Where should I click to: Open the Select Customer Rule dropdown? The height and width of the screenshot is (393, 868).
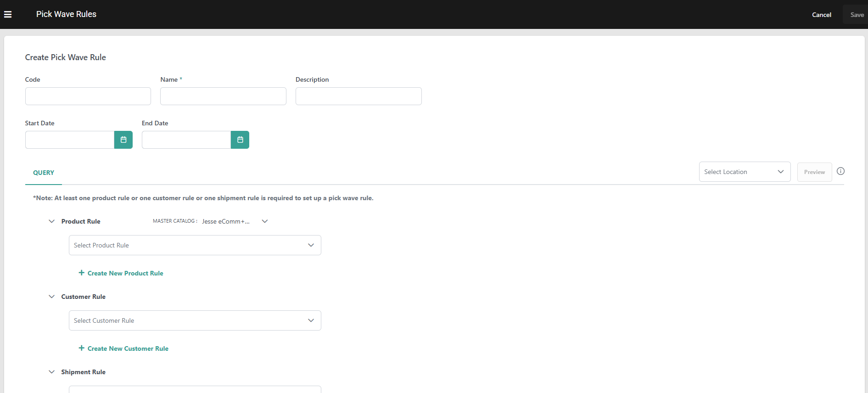[195, 320]
